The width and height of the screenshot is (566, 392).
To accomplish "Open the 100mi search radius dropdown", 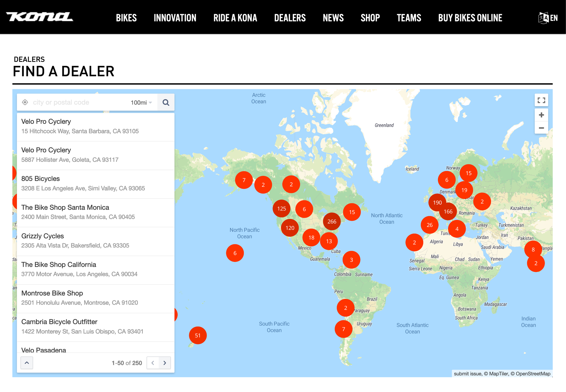I will [138, 102].
